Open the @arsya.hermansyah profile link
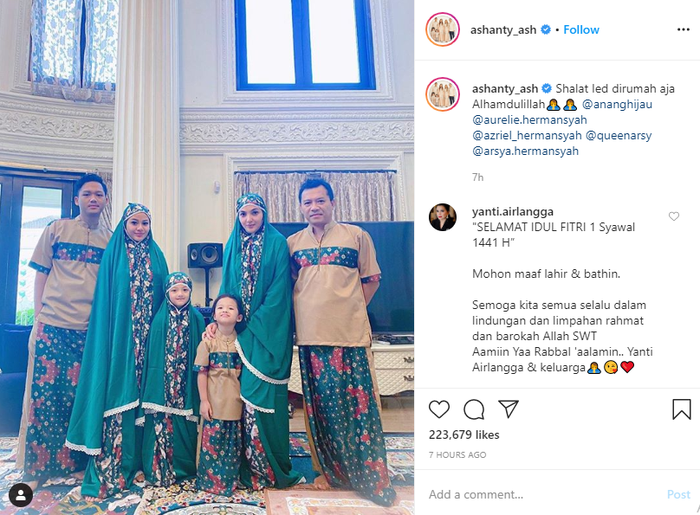 [x=525, y=151]
